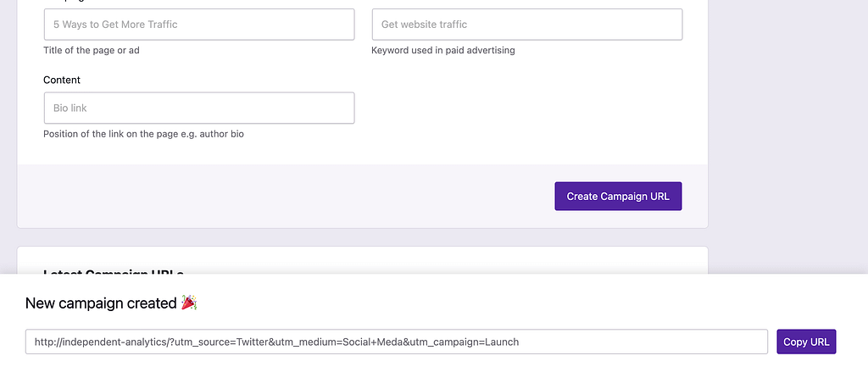Click "utm_campaign=Launch" in the generated URL
This screenshot has height=378, width=868.
tap(463, 342)
